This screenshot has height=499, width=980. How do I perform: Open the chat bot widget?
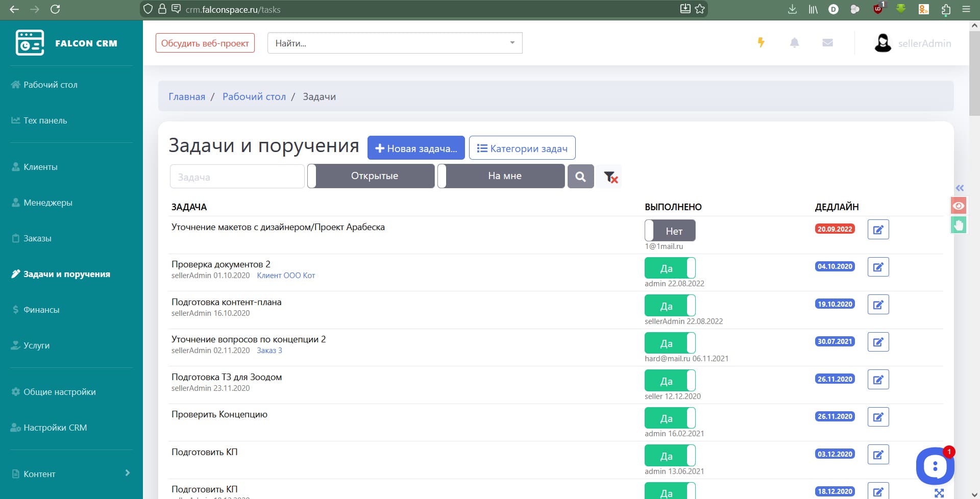tap(935, 466)
